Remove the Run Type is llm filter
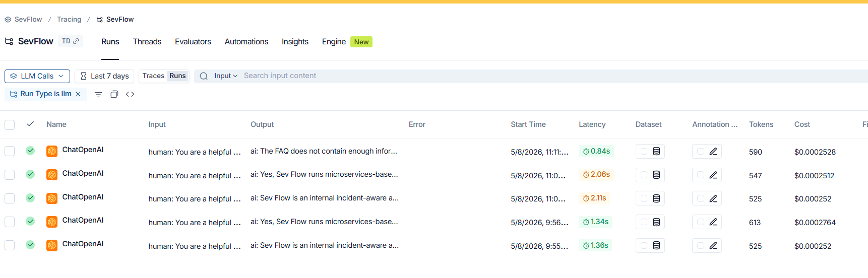Image resolution: width=868 pixels, height=278 pixels. pyautogui.click(x=78, y=94)
